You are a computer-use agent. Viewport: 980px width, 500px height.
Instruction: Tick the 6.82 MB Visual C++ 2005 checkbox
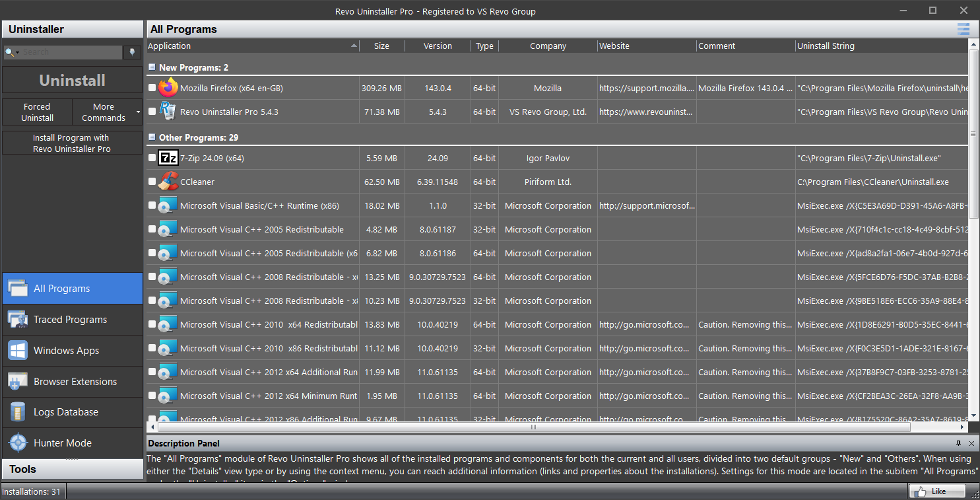point(152,253)
